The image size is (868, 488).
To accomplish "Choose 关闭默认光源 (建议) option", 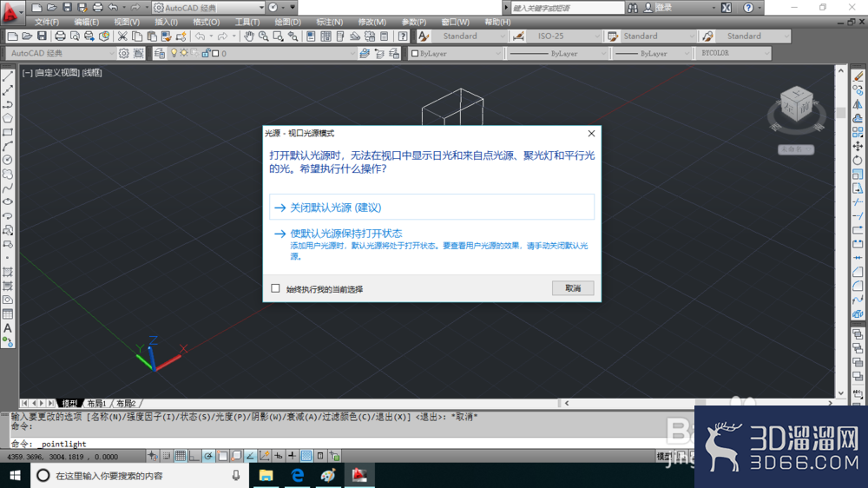I will tap(431, 208).
